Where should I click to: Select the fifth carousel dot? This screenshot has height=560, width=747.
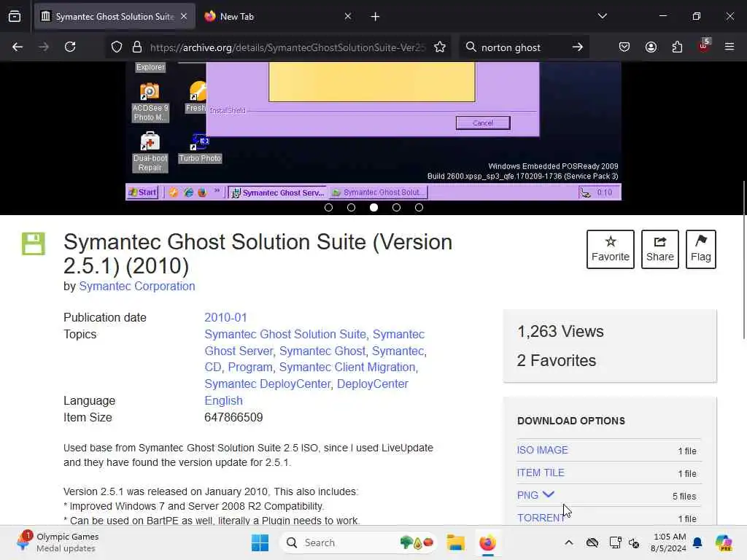point(419,208)
